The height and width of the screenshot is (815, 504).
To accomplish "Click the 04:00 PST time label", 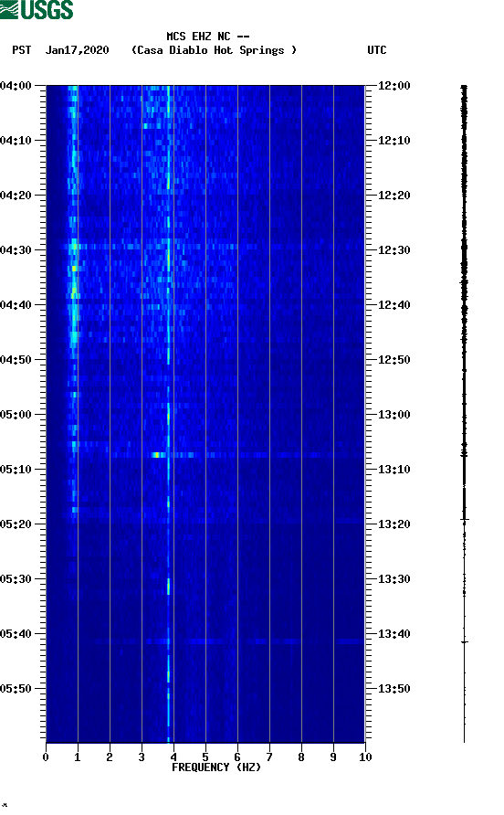I will pyautogui.click(x=16, y=85).
